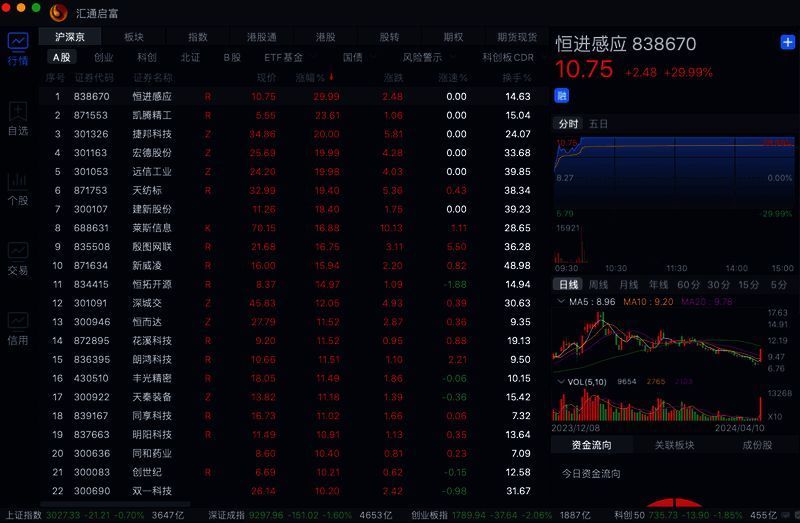Open the 资金流向 tab
The image size is (800, 523).
pos(591,445)
